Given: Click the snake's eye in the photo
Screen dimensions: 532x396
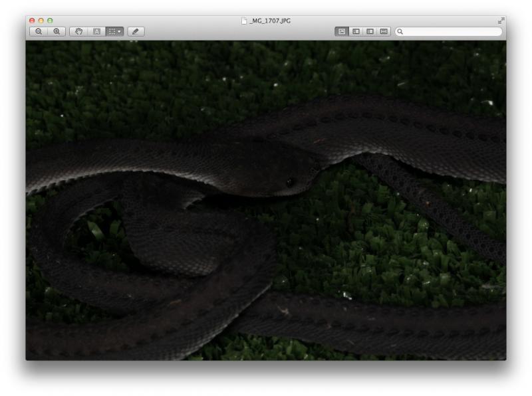Looking at the screenshot, I should (x=290, y=182).
